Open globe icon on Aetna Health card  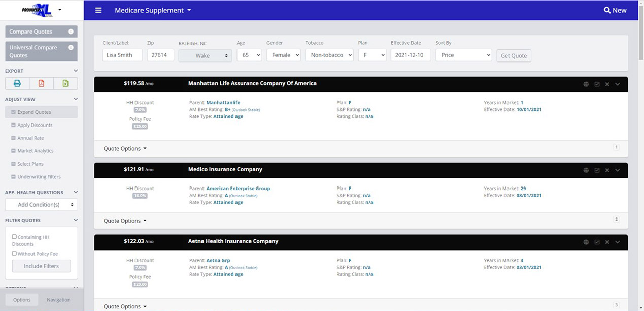coord(586,242)
